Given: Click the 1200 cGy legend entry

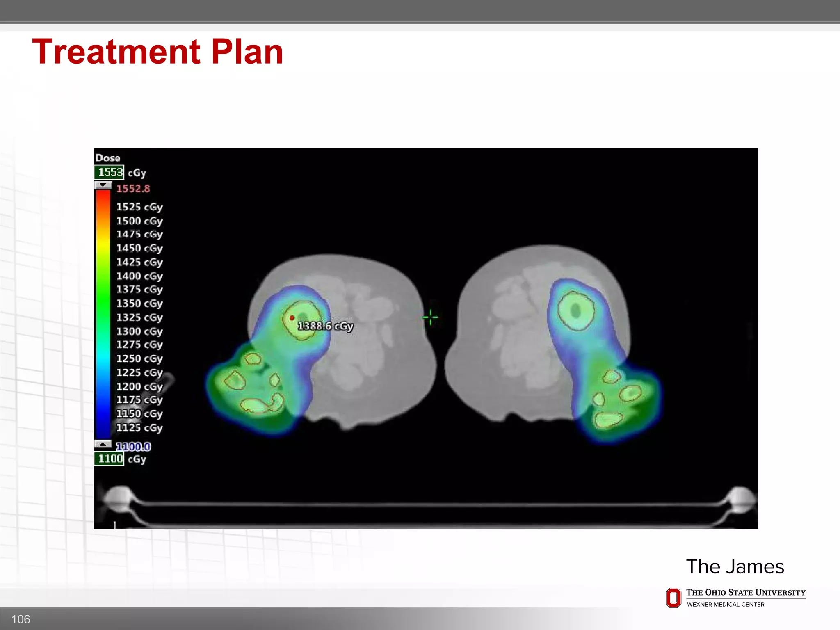Looking at the screenshot, I should 139,387.
